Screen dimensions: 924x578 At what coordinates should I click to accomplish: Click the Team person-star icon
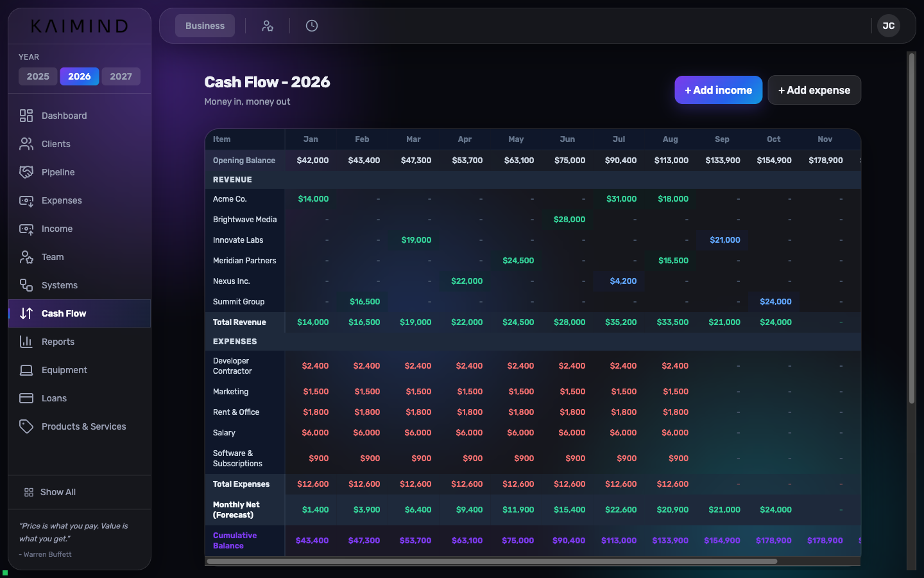click(26, 257)
